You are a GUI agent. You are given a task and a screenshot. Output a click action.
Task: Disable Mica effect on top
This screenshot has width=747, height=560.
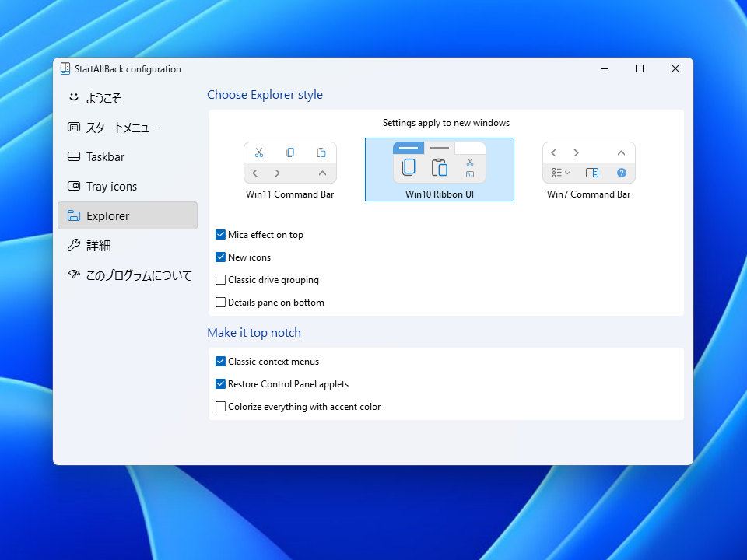click(220, 234)
